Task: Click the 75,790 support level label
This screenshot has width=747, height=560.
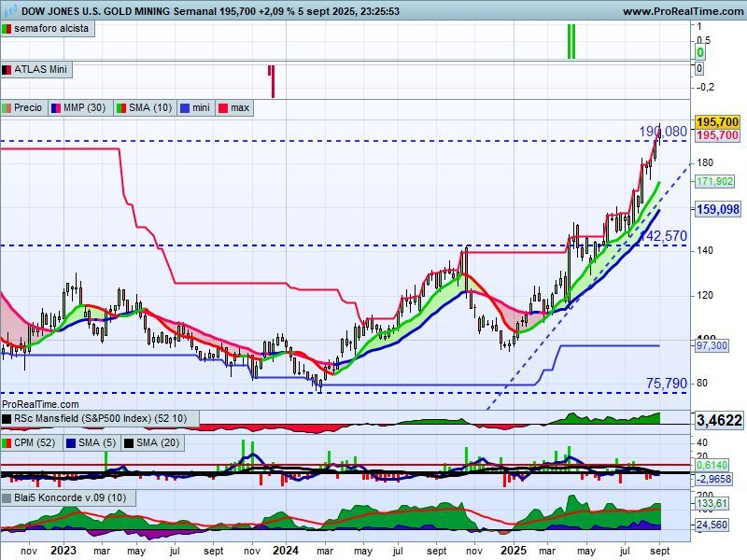Action: pos(667,384)
